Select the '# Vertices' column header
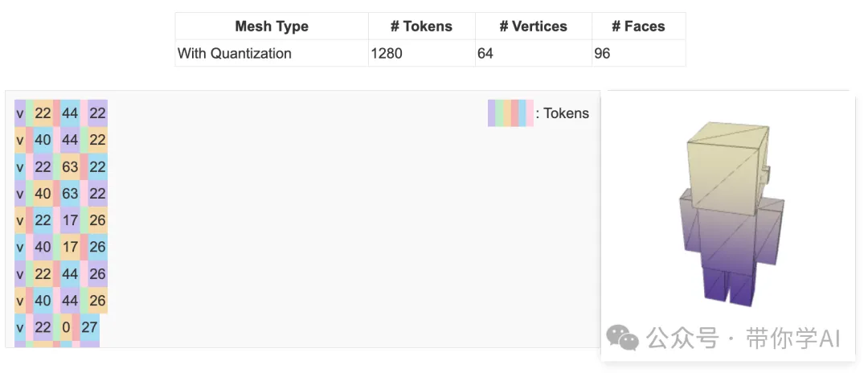The image size is (868, 373). 533,27
